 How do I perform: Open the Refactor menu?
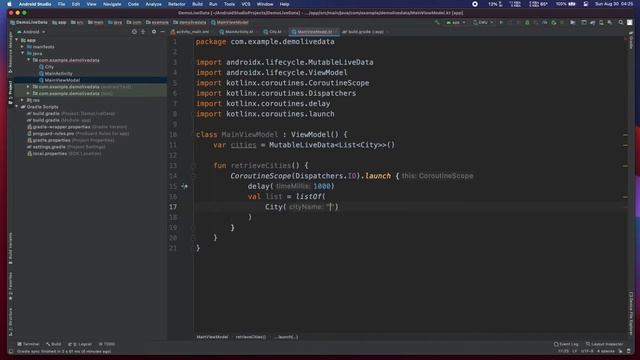(x=177, y=4)
